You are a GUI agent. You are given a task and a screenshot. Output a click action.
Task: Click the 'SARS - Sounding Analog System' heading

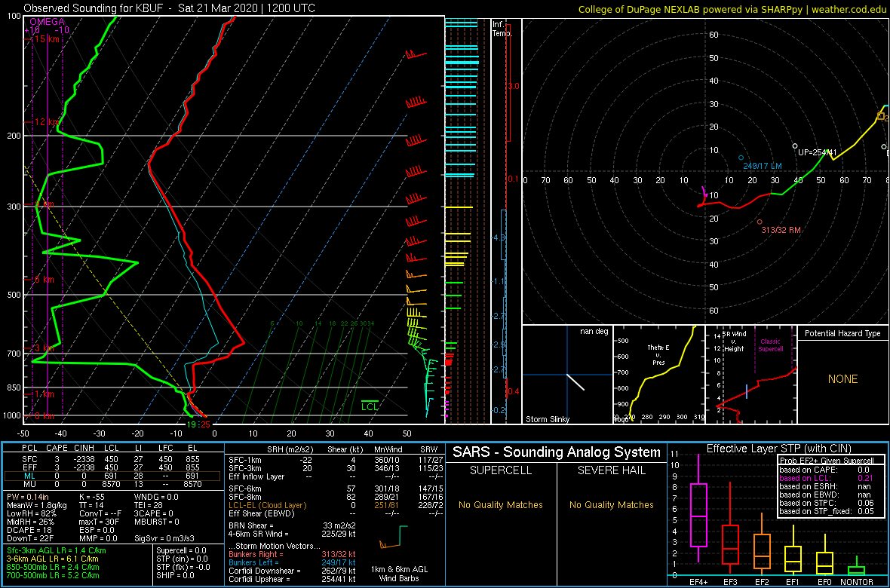pyautogui.click(x=557, y=452)
